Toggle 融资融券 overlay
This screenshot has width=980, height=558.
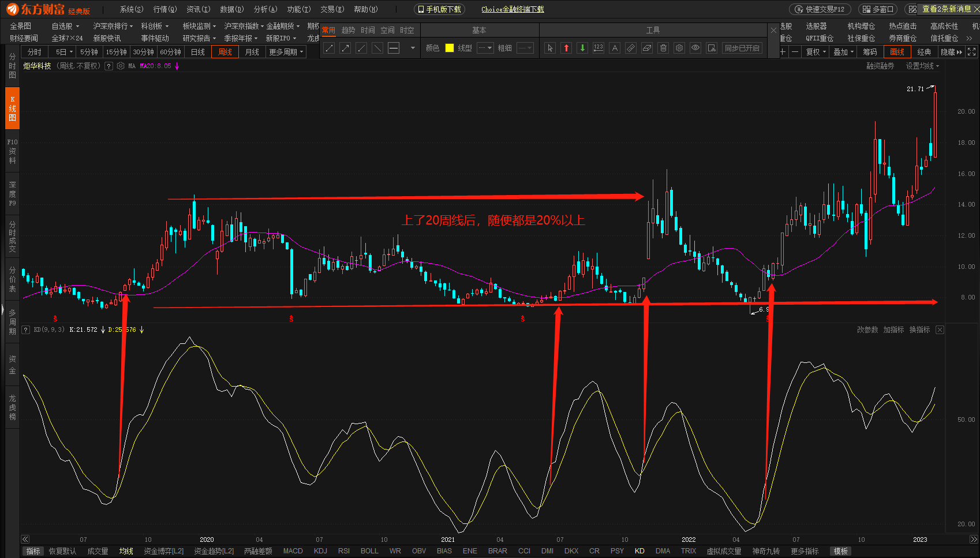click(880, 66)
